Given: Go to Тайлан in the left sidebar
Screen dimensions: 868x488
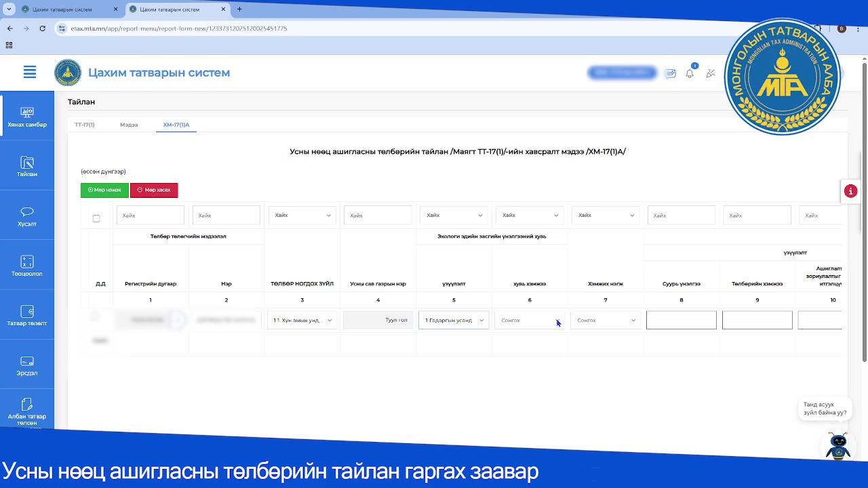Looking at the screenshot, I should 27,167.
